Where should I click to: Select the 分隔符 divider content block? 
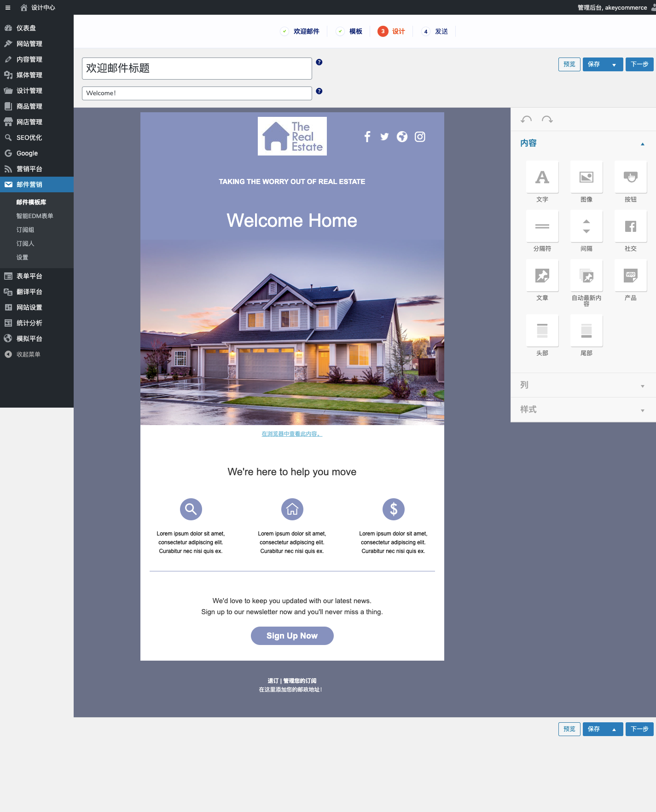point(542,227)
